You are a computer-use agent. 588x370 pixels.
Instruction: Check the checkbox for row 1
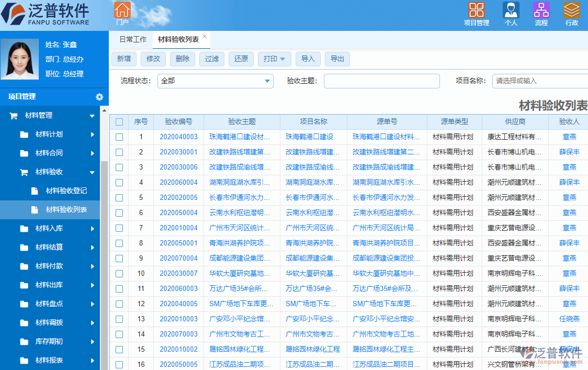(119, 137)
